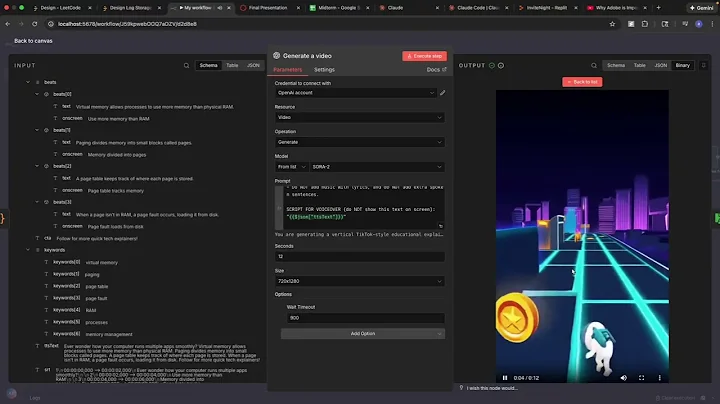This screenshot has width=720, height=404.
Task: Click the keywords[2] page table item
Action: 76,286
